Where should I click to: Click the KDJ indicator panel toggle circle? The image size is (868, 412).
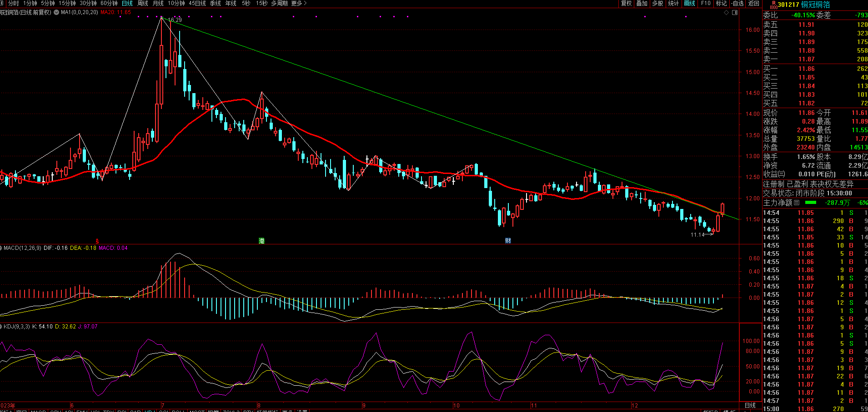click(x=1, y=327)
